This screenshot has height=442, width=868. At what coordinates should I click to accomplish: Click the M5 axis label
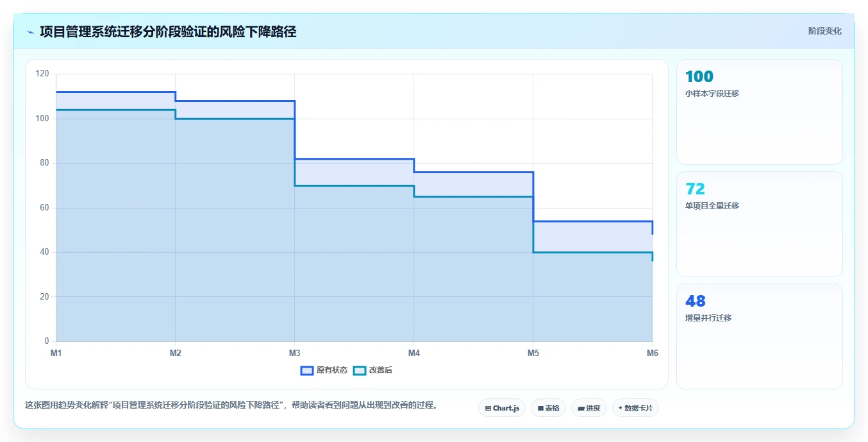533,353
